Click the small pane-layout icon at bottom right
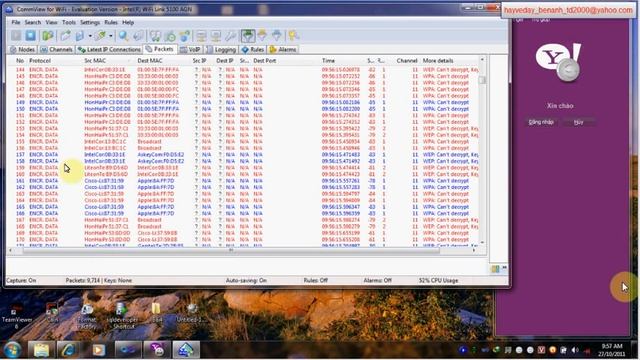The height and width of the screenshot is (360, 640). point(495,269)
